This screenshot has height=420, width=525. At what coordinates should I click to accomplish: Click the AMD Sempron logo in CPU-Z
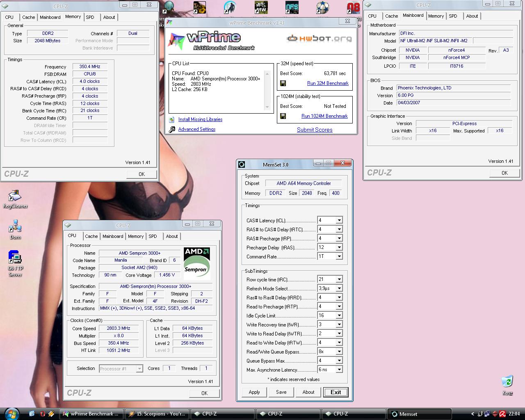pyautogui.click(x=197, y=263)
